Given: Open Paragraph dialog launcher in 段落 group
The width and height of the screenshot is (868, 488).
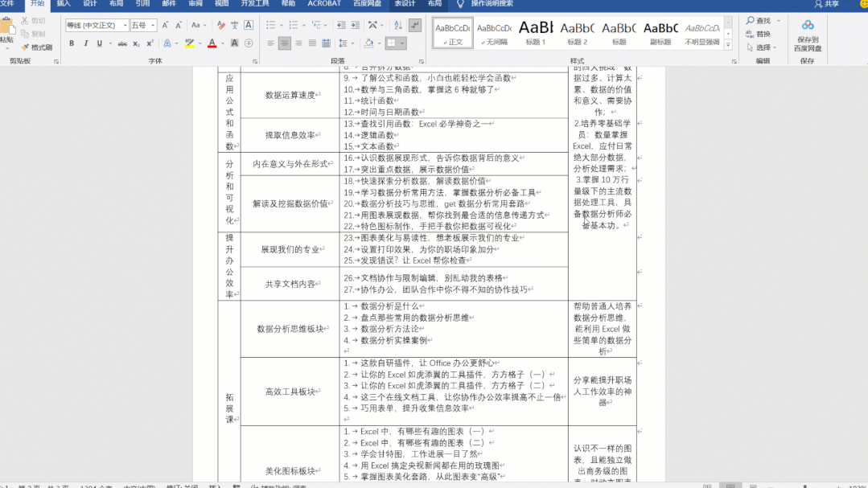Looking at the screenshot, I should 422,62.
